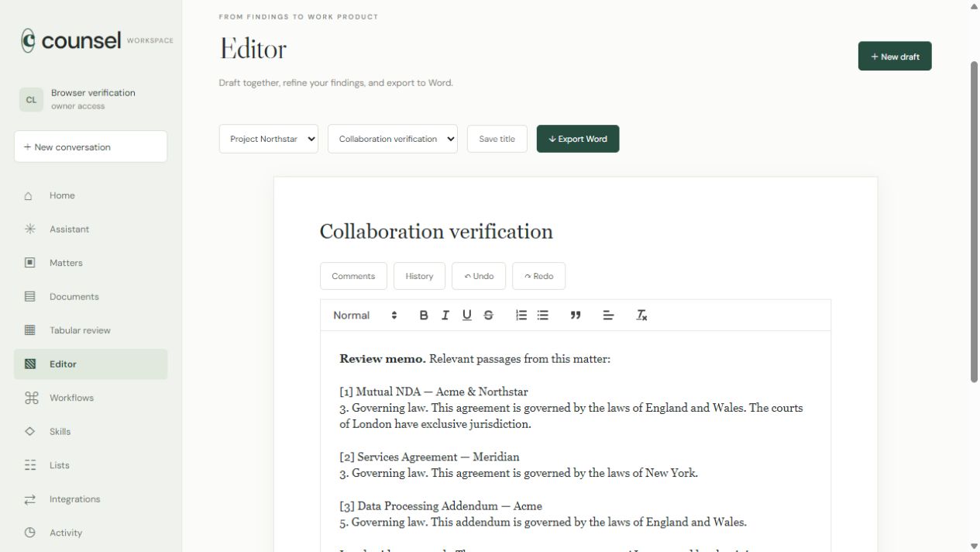The width and height of the screenshot is (980, 552).
Task: Select Workflows in the sidebar
Action: [x=91, y=398]
